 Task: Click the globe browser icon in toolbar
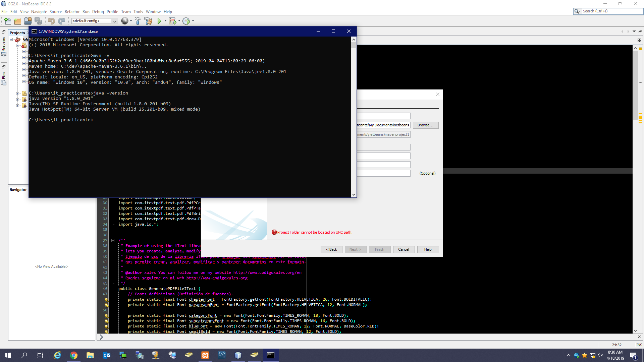(124, 21)
